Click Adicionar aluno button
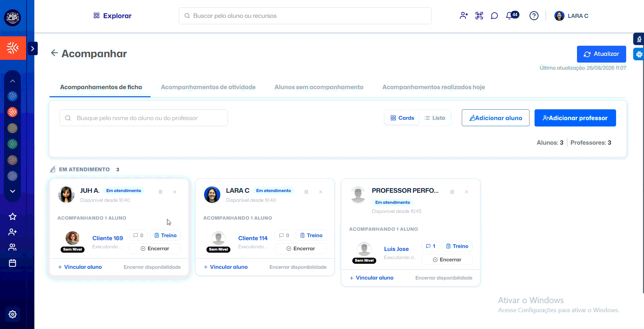The image size is (644, 329). 495,118
